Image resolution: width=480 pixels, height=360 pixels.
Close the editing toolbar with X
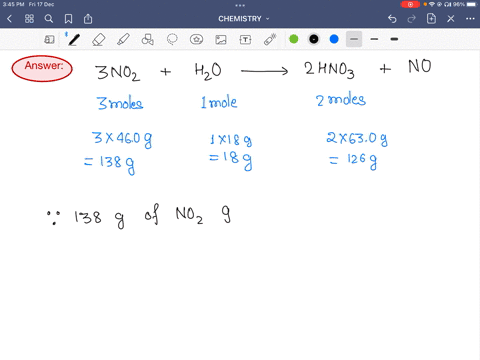coord(451,19)
